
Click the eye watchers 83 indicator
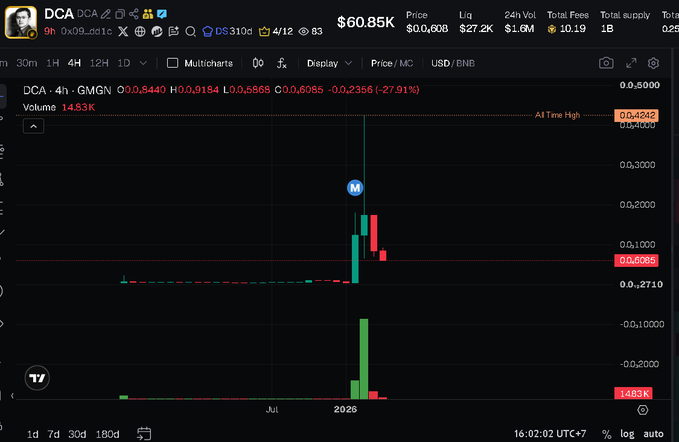pos(311,31)
